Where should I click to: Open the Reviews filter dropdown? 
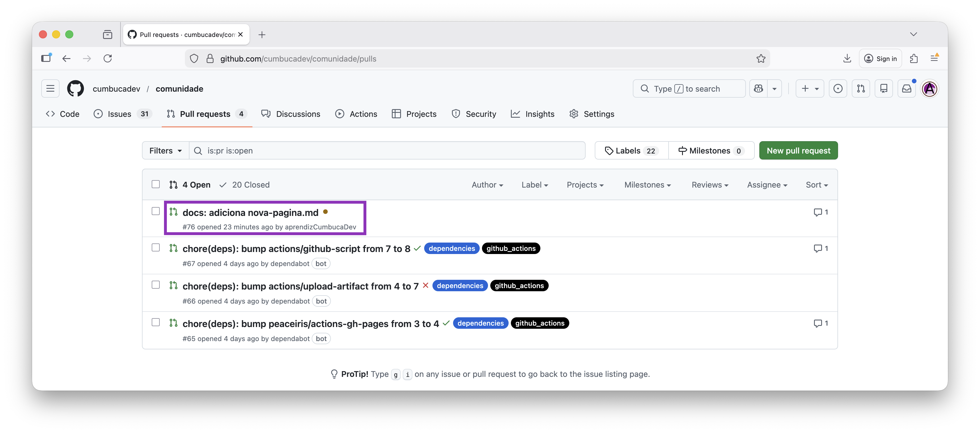tap(710, 185)
